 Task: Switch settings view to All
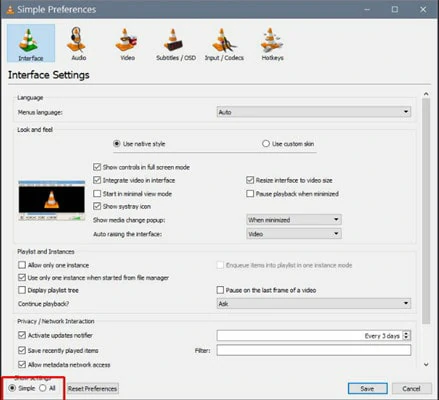(43, 388)
